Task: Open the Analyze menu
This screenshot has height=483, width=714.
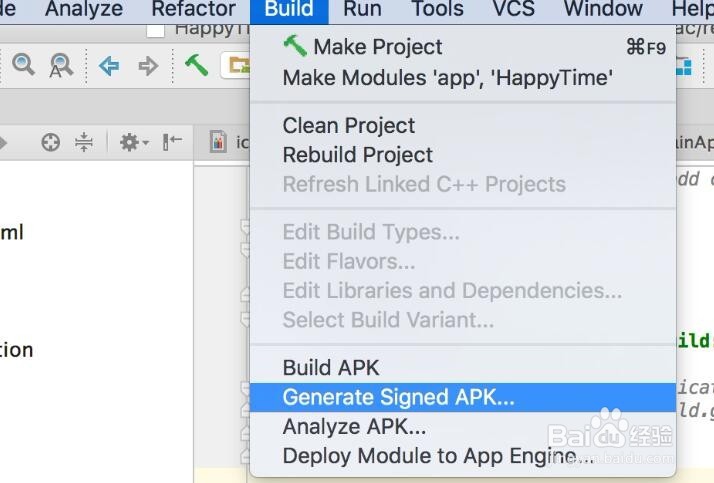Action: click(x=84, y=9)
